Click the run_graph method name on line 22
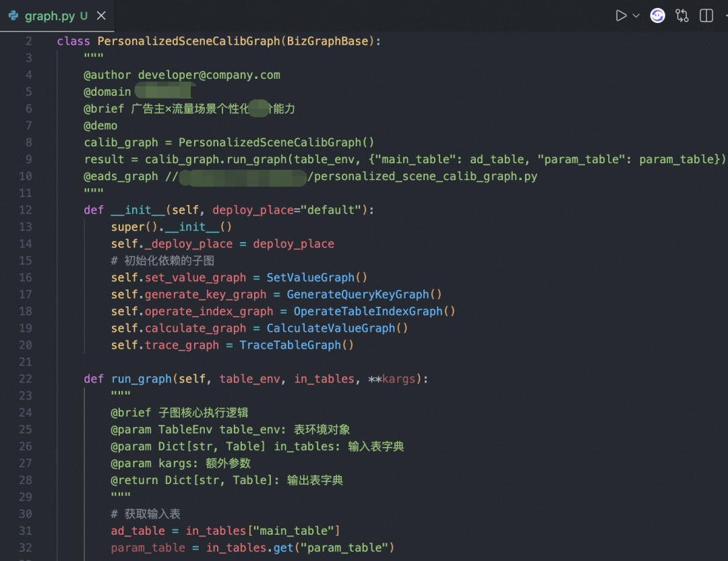Image resolution: width=728 pixels, height=561 pixels. (x=141, y=379)
